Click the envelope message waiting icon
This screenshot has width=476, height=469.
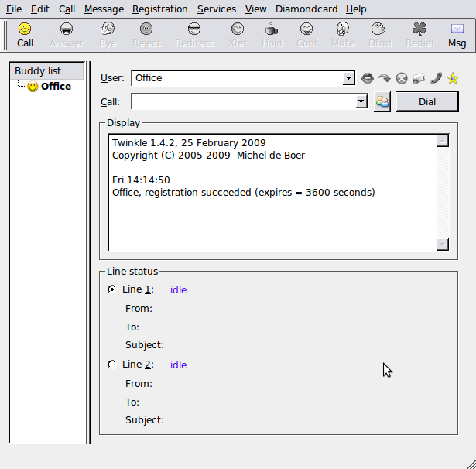(x=419, y=78)
